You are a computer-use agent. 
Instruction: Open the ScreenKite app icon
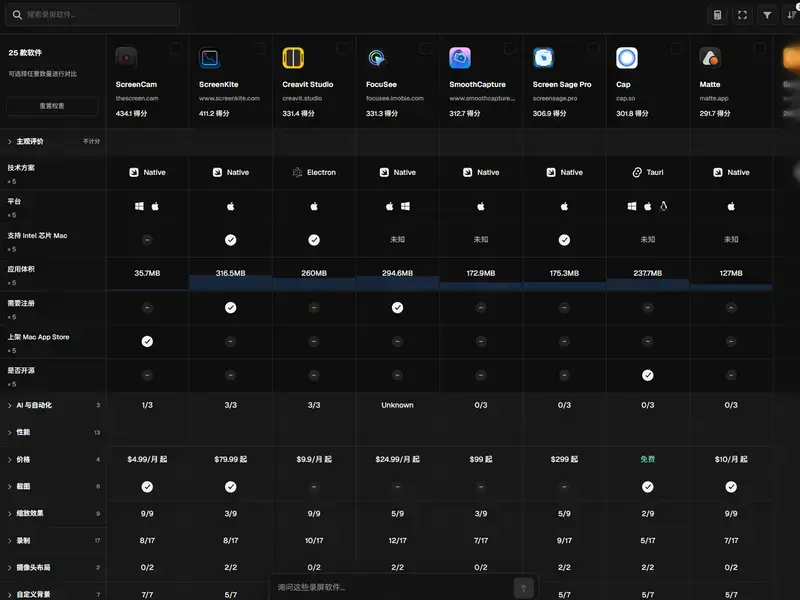[210, 58]
